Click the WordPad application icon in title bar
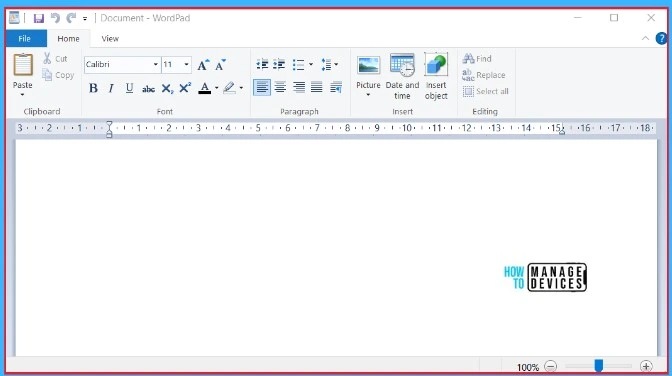This screenshot has height=376, width=672. pos(14,18)
